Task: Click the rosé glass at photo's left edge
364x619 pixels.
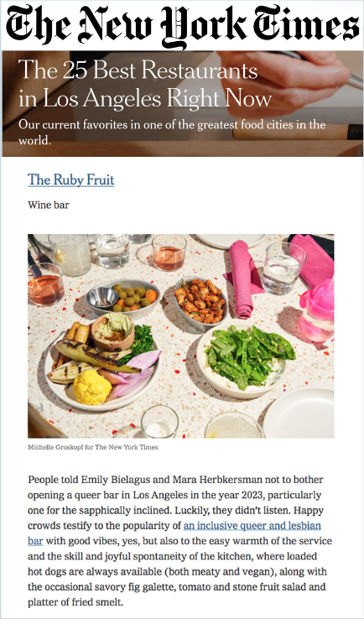Action: [45, 284]
